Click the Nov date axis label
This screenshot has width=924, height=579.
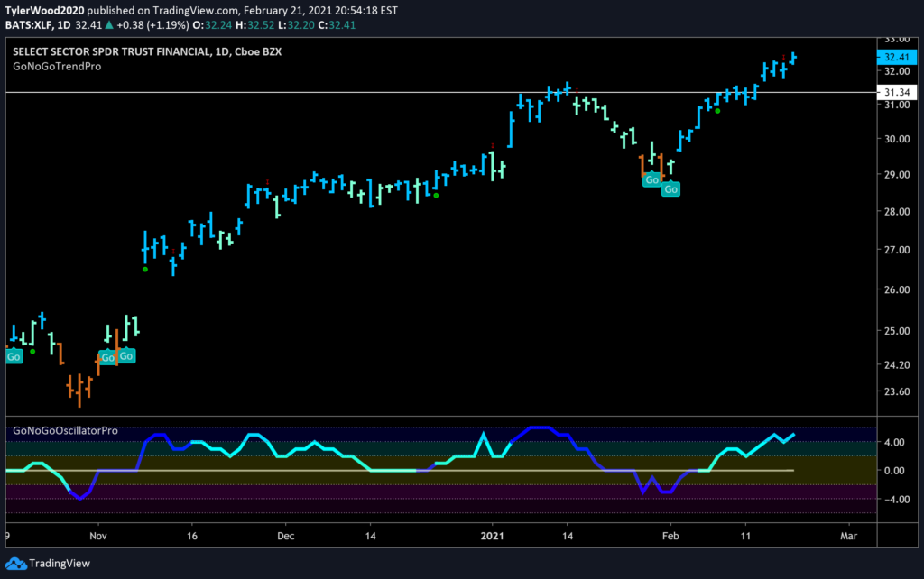(98, 536)
